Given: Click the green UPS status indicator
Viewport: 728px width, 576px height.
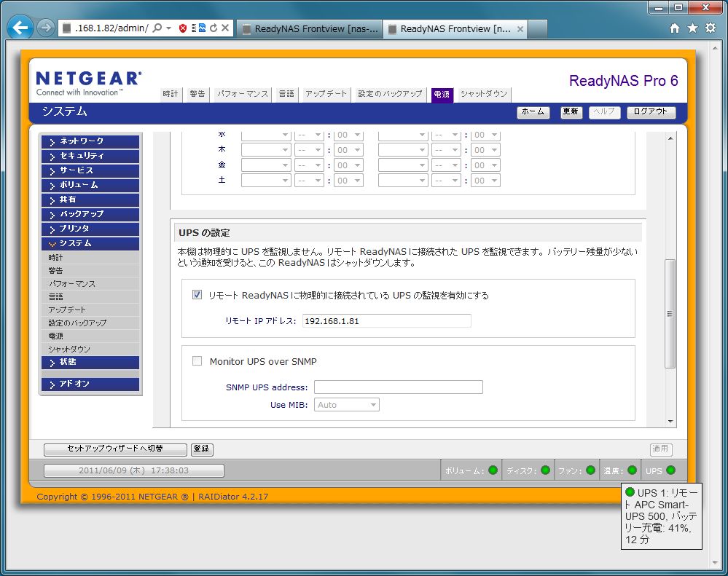Looking at the screenshot, I should pos(670,470).
